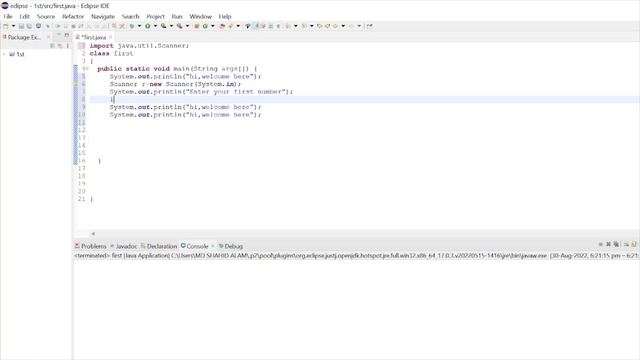Screen dimensions: 640x360
Task: Click the terminated launch status text in Console
Action: (x=356, y=256)
